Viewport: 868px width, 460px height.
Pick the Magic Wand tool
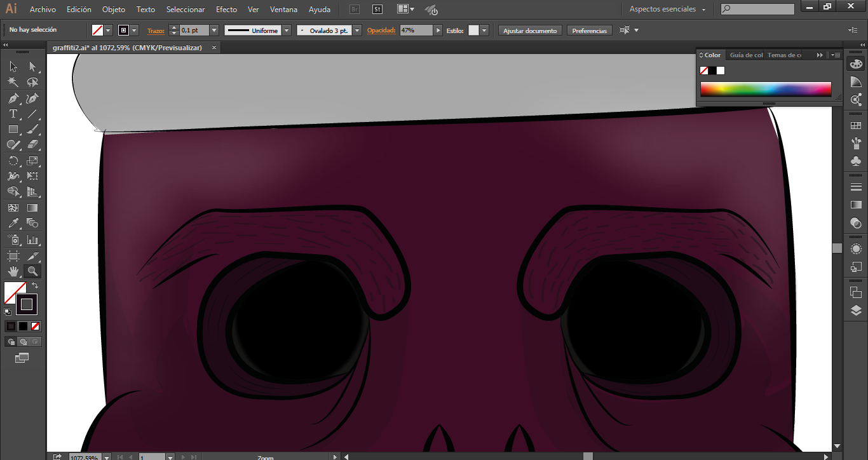coord(13,82)
